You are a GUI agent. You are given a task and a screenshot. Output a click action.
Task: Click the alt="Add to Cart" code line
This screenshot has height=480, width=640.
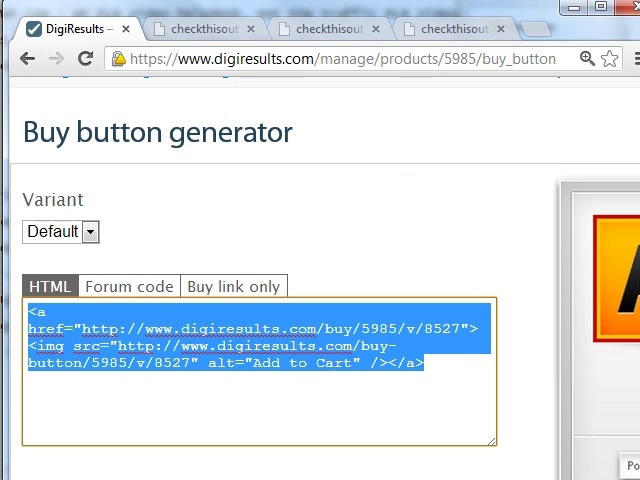(226, 363)
